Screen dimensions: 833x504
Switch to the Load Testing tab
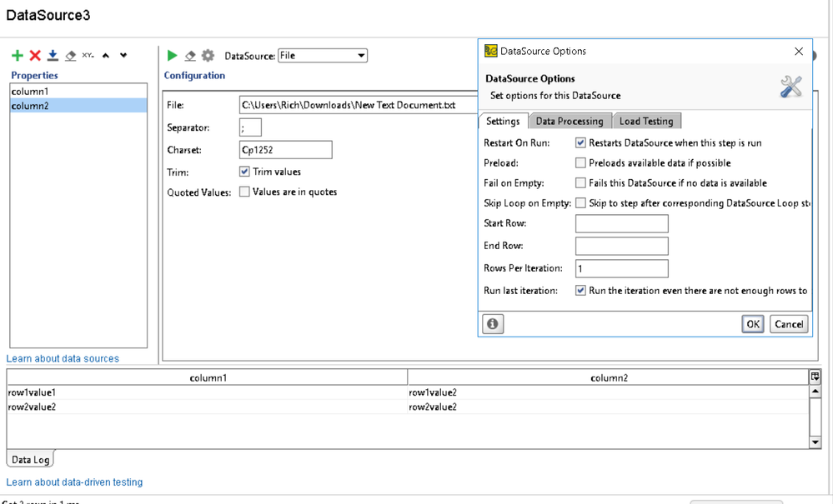coord(646,122)
